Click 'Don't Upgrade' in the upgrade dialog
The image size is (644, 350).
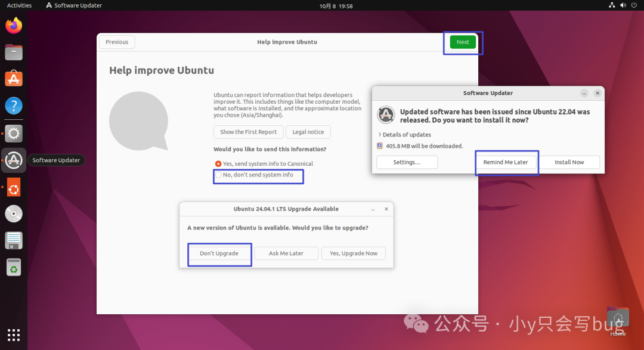(219, 253)
